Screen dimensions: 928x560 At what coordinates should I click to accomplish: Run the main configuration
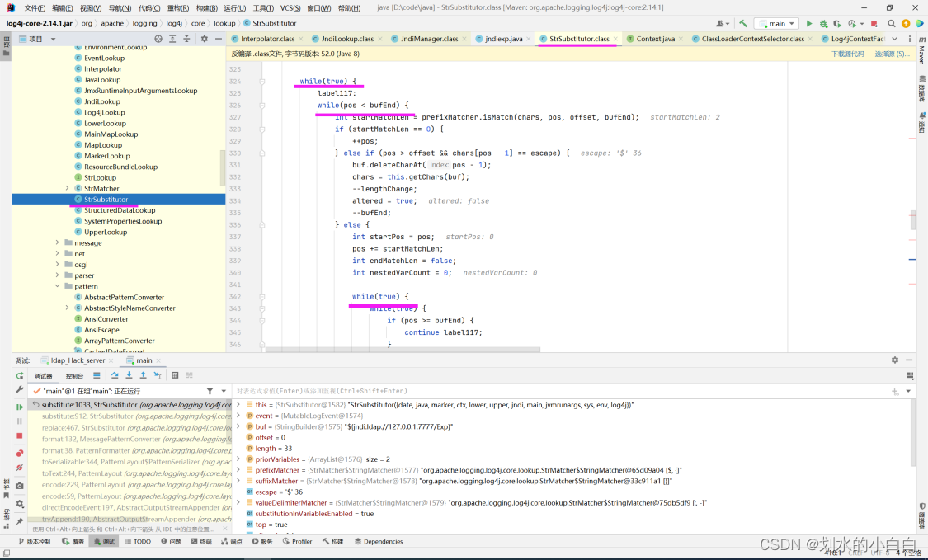coord(809,24)
